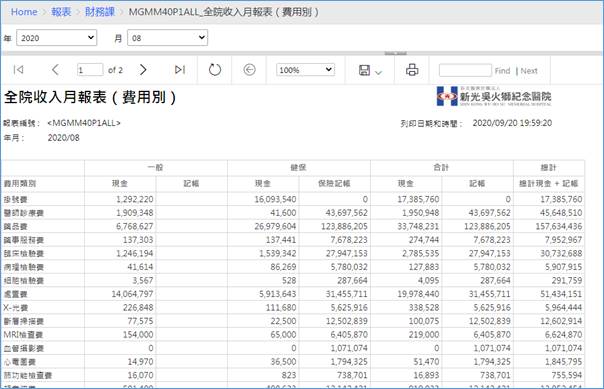The width and height of the screenshot is (604, 389).
Task: Open the 財務課 breadcrumb link
Action: (100, 12)
